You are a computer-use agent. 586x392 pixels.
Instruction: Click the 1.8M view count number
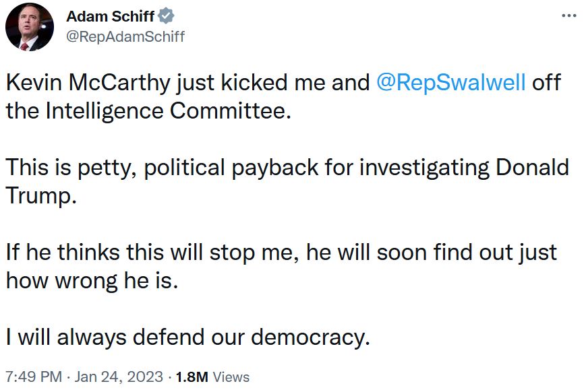click(192, 377)
